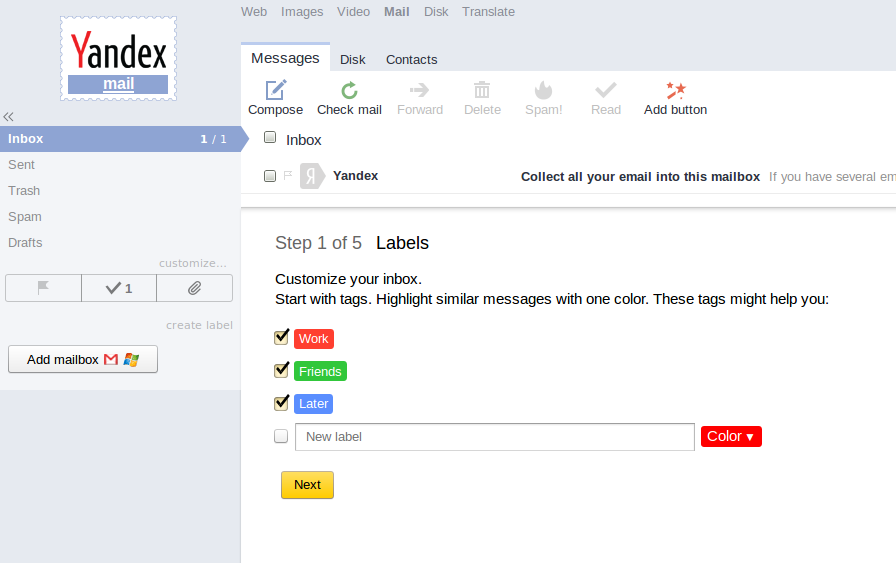Uncheck the Work label checkbox
Viewport: 896px width, 563px height.
pos(281,337)
